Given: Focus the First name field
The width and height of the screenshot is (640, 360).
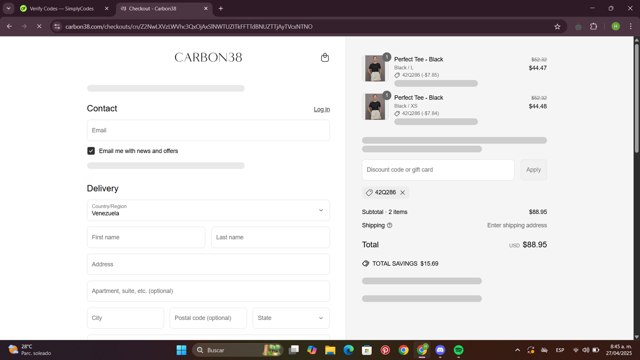Looking at the screenshot, I should pyautogui.click(x=146, y=237).
